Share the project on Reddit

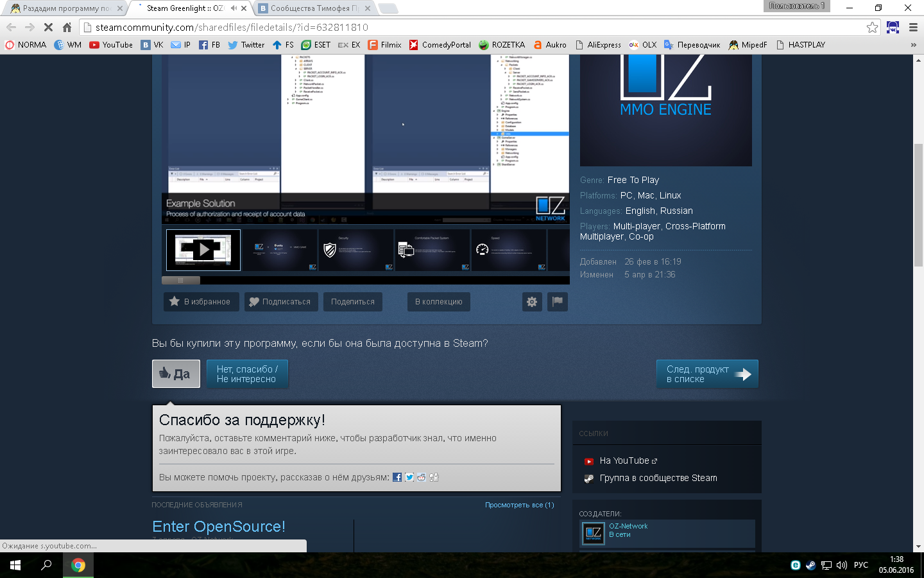[x=422, y=477]
